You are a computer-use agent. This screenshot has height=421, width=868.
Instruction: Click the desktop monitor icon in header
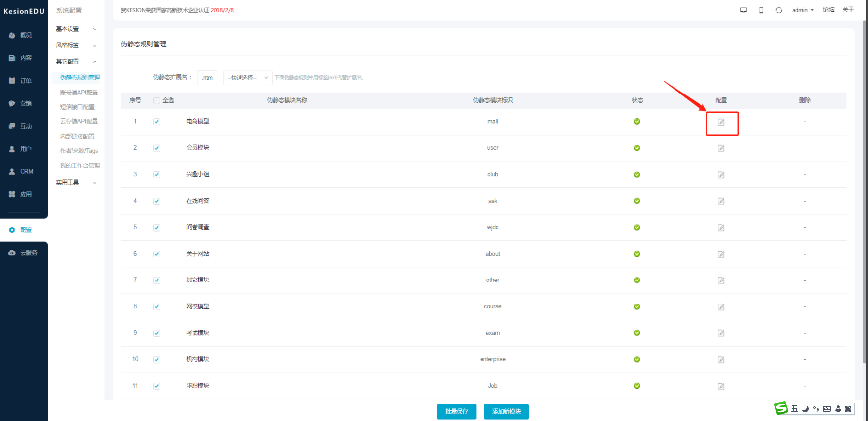pyautogui.click(x=743, y=10)
